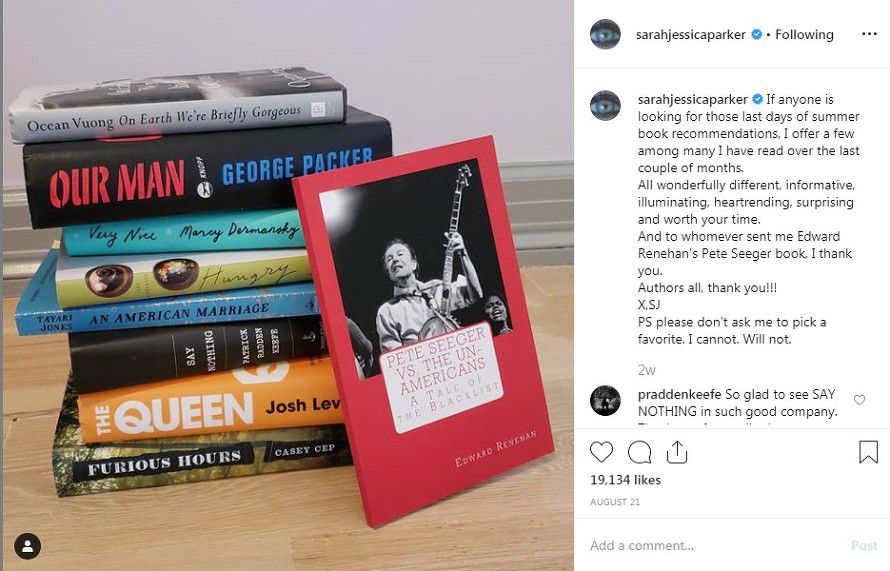Click the caption avatar beside the post text
Image resolution: width=890 pixels, height=571 pixels.
coord(605,106)
